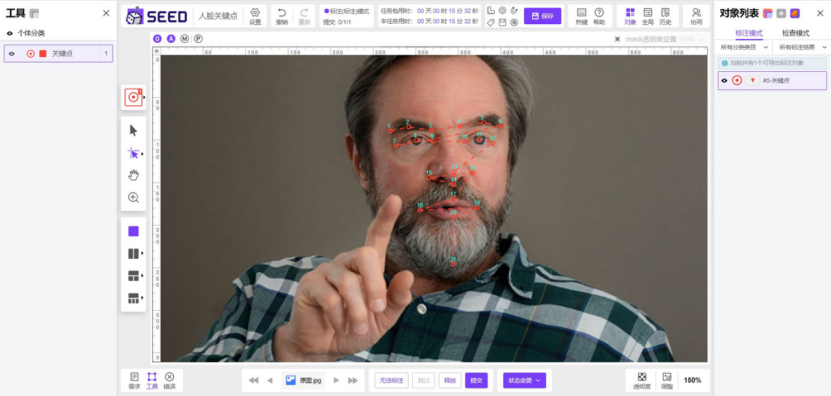
Task: Expand the 所有标注结果 dropdown
Action: (802, 47)
